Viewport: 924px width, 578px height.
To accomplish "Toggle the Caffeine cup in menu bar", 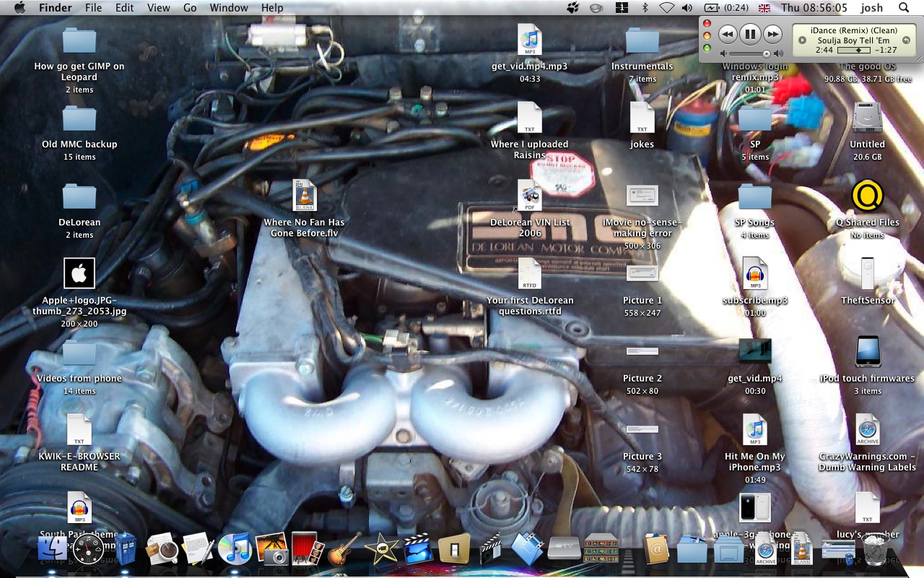I will point(596,8).
